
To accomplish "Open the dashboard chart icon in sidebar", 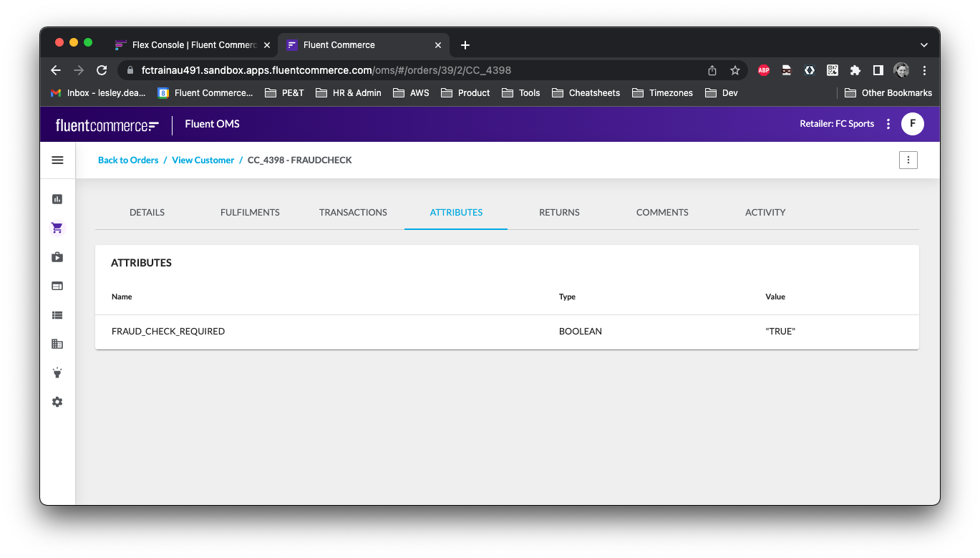I will pyautogui.click(x=57, y=199).
